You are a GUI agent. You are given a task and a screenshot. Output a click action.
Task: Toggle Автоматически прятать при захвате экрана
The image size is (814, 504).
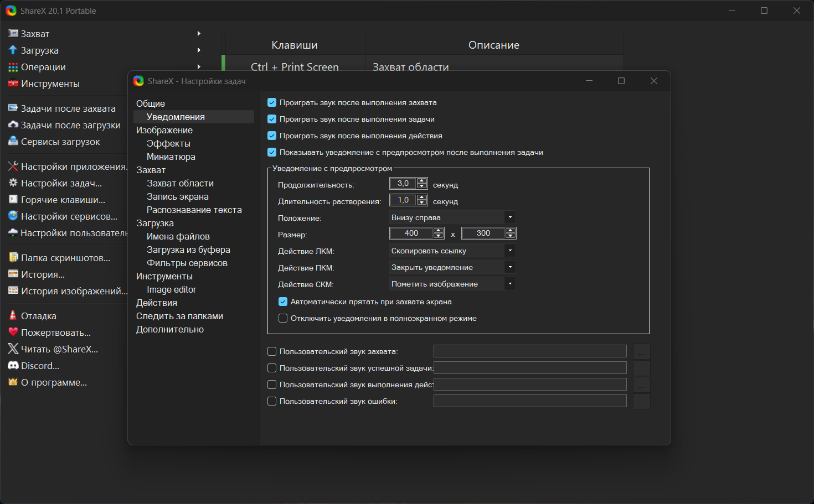point(283,302)
